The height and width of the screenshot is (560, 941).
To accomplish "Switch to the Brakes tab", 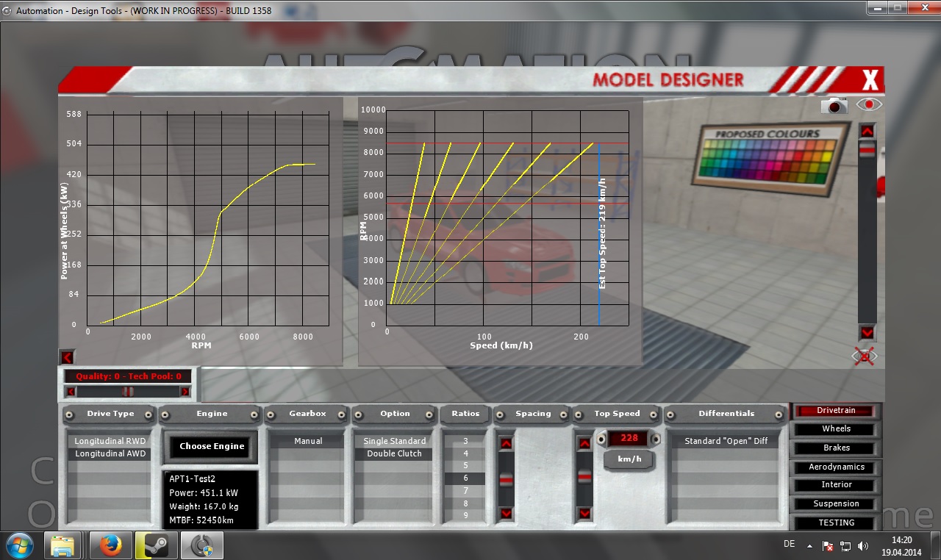I will coord(836,448).
